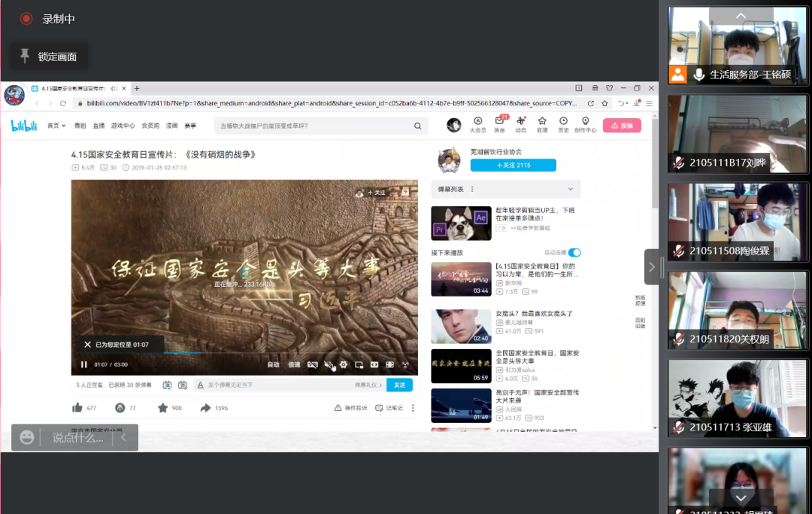Go to the 番剧 section
The height and width of the screenshot is (514, 812).
[80, 126]
